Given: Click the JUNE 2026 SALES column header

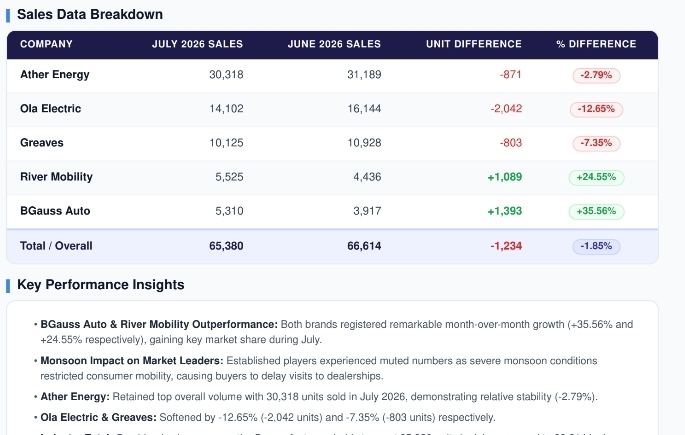Looking at the screenshot, I should pos(334,44).
